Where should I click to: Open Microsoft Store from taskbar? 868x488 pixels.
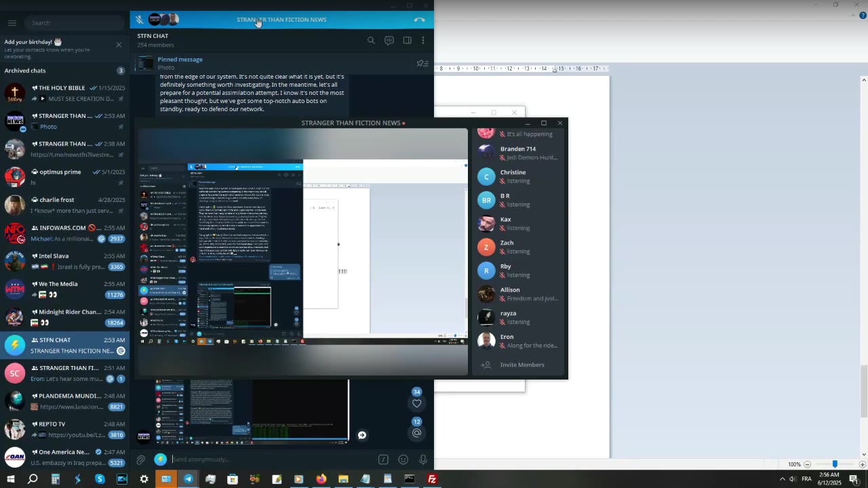(233, 479)
